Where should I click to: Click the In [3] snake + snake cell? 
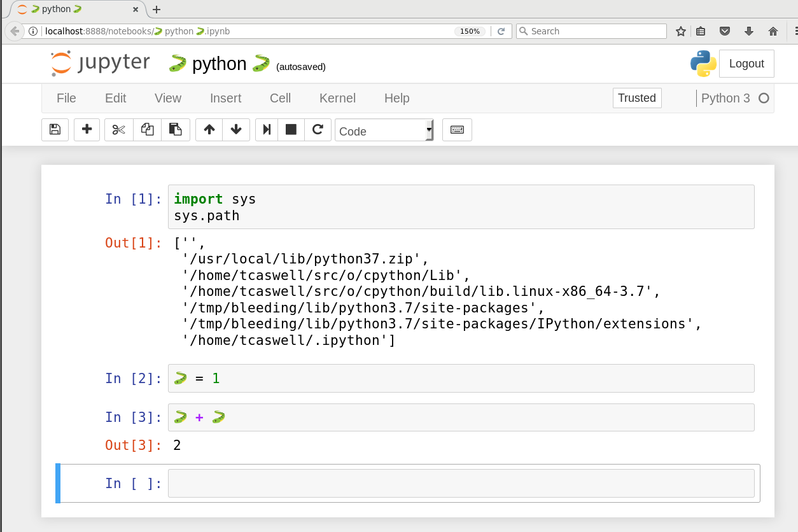[461, 417]
